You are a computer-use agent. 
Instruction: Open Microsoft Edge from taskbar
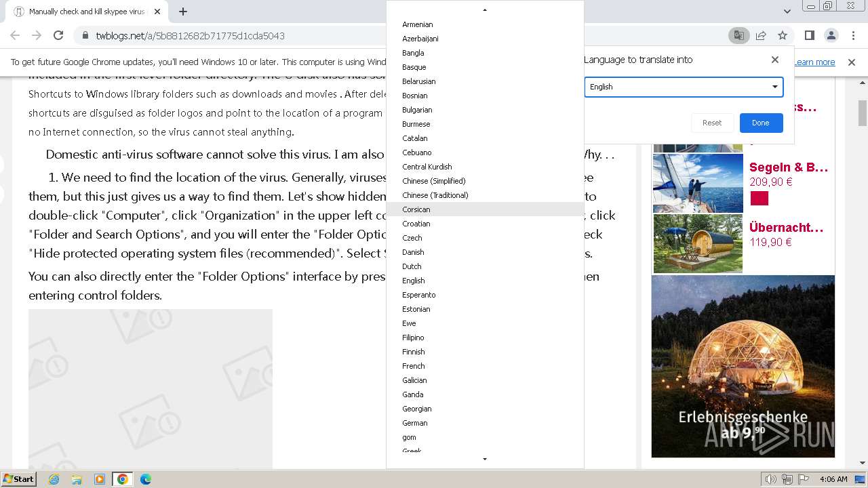pyautogui.click(x=145, y=479)
